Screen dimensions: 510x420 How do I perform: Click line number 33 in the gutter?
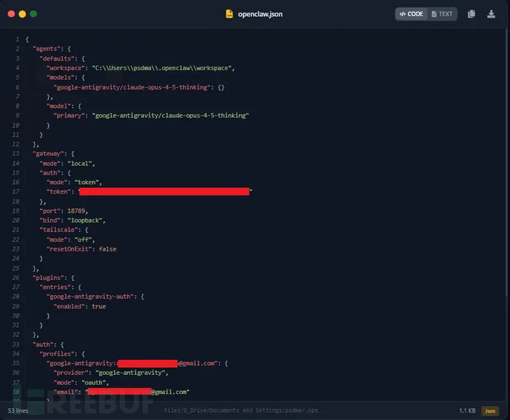point(16,344)
